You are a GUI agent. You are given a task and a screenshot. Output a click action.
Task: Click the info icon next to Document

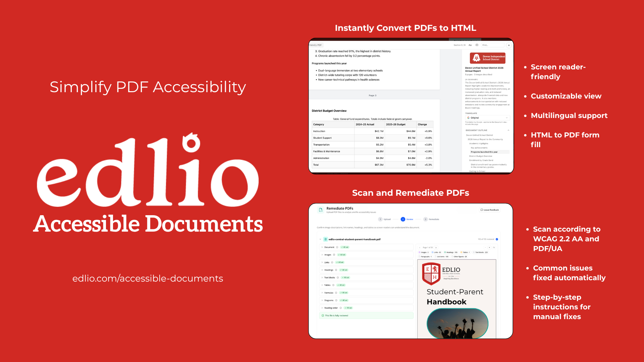click(337, 247)
